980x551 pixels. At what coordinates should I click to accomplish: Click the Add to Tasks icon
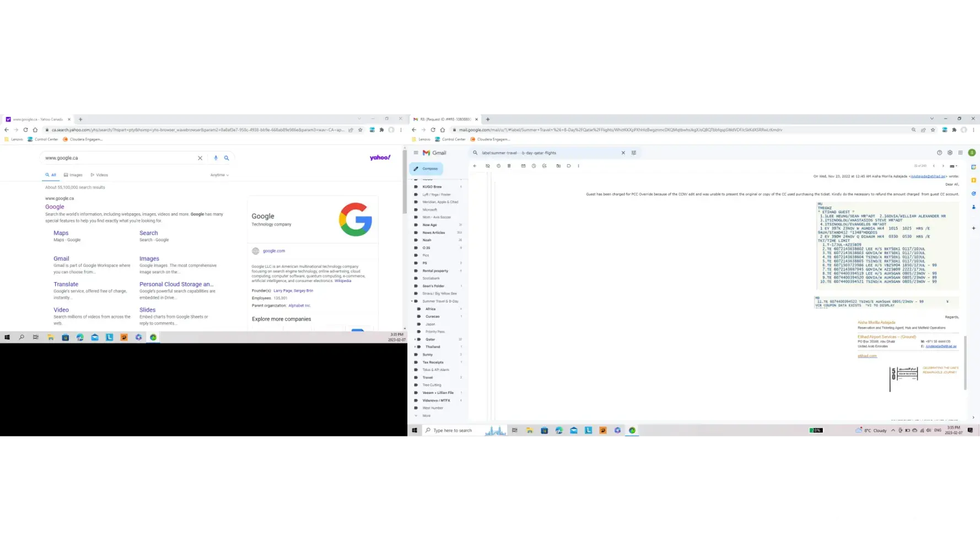coord(544,166)
